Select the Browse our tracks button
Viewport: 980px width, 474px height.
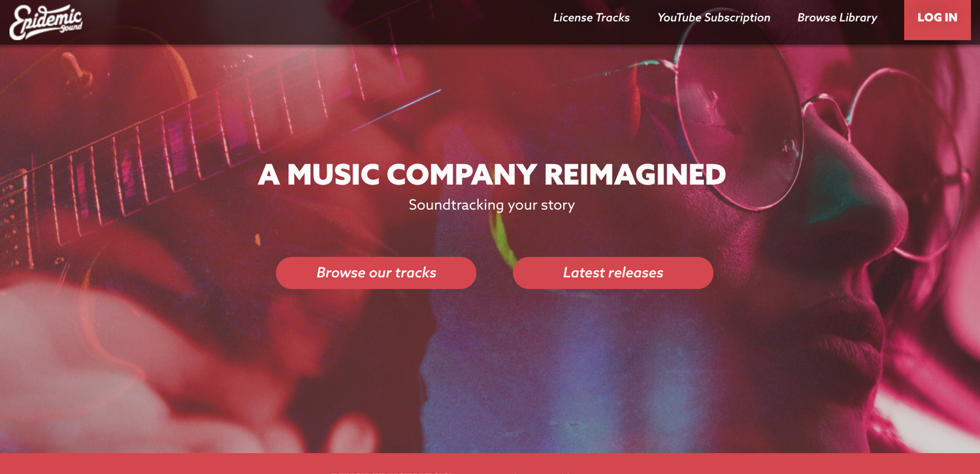[376, 273]
